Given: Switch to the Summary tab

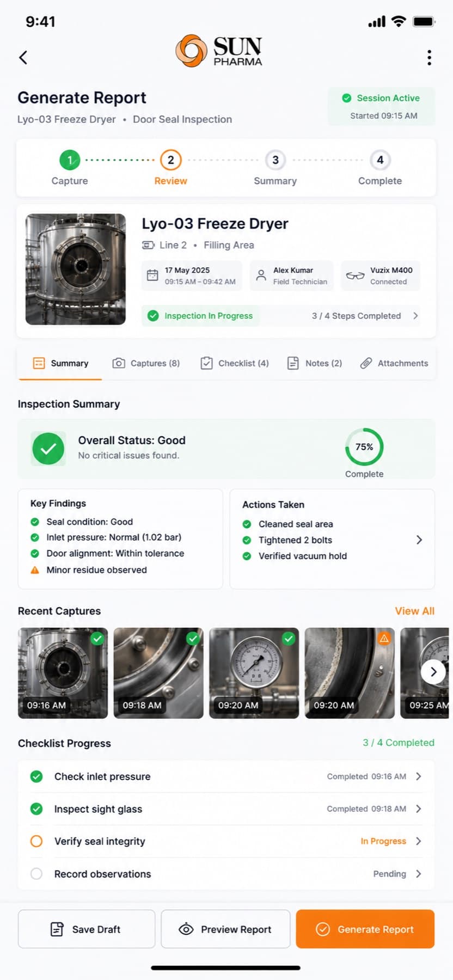Looking at the screenshot, I should pyautogui.click(x=60, y=363).
